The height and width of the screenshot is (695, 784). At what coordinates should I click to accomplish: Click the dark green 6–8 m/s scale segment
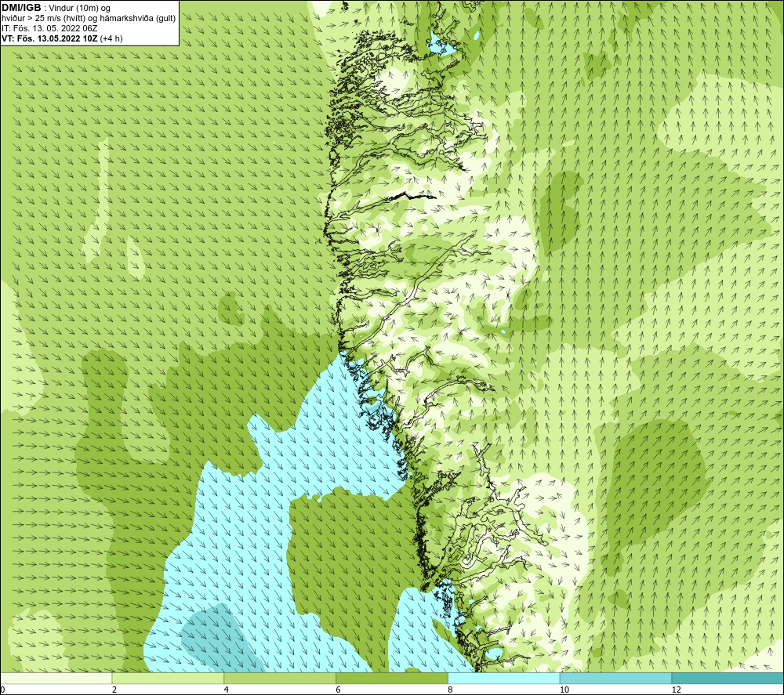pyautogui.click(x=392, y=678)
